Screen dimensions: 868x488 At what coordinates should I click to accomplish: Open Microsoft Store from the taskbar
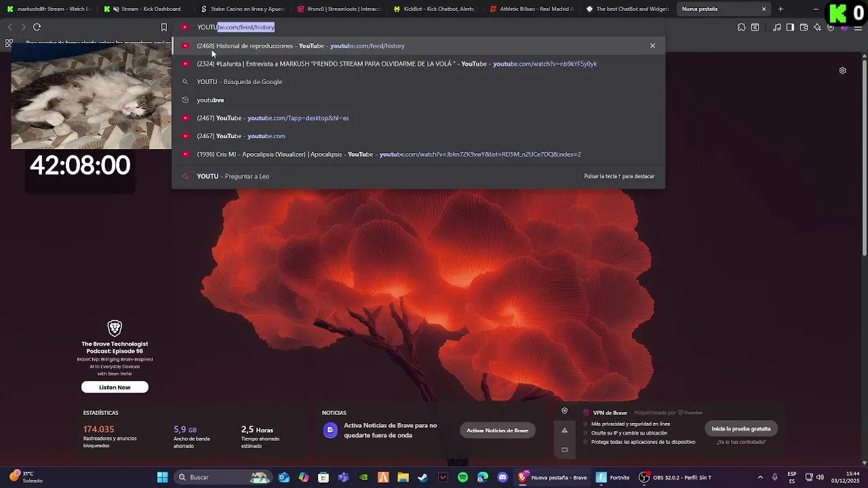click(x=323, y=477)
